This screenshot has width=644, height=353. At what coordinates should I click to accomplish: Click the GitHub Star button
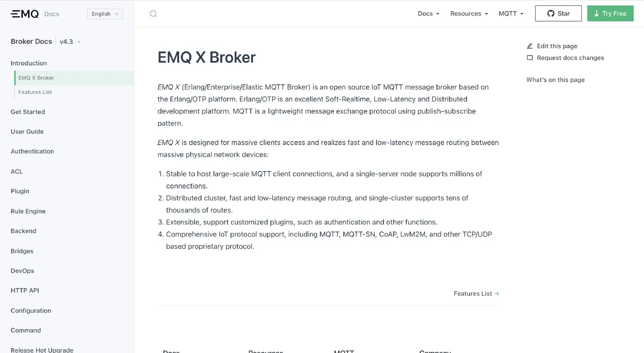click(558, 13)
